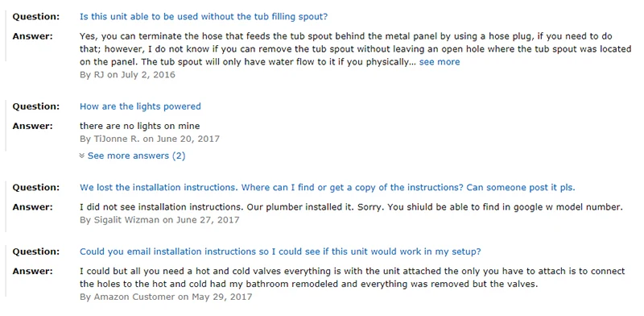The height and width of the screenshot is (316, 644).
Task: Click the double-chevron icon beside See more answers
Action: tap(82, 156)
